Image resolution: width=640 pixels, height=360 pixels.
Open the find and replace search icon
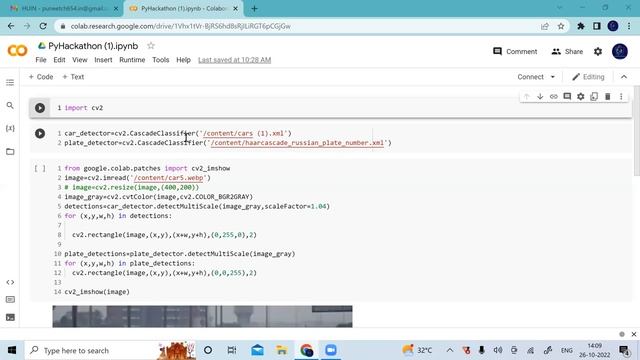pyautogui.click(x=10, y=106)
